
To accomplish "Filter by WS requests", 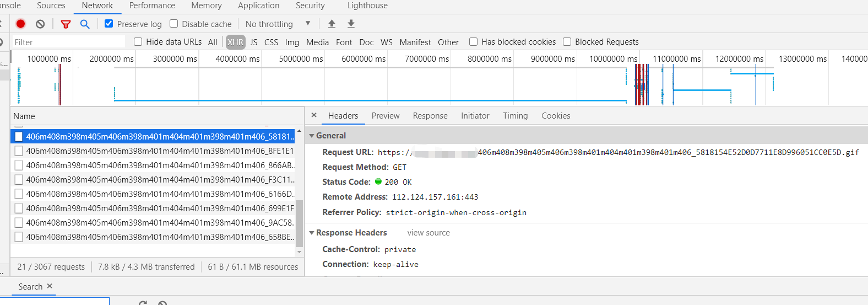I will click(387, 42).
